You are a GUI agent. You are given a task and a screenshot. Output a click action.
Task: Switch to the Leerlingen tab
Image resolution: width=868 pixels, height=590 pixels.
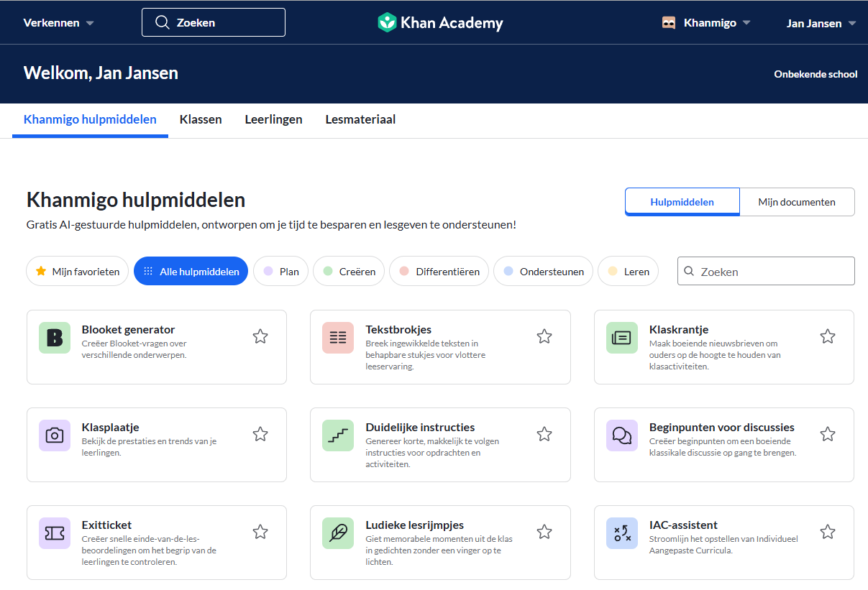[273, 119]
